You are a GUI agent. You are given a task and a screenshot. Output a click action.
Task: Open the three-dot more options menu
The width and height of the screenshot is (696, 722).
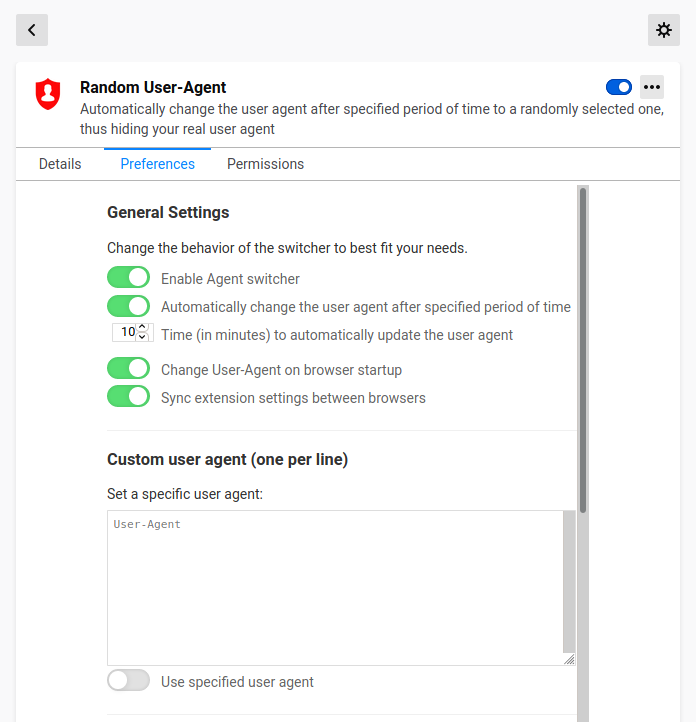(652, 87)
